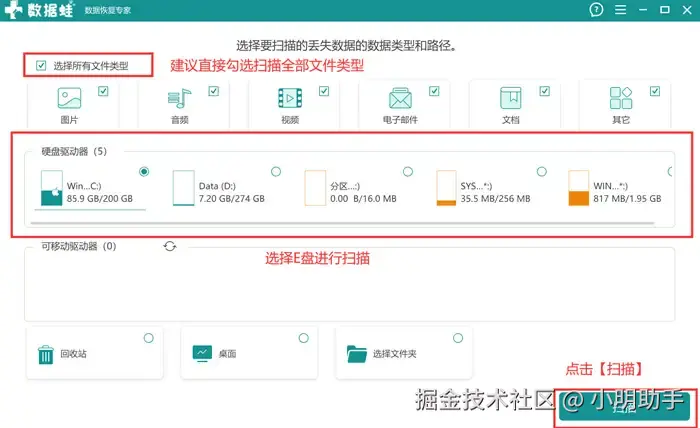Select the 16.0 MB partition radio button

click(x=408, y=171)
